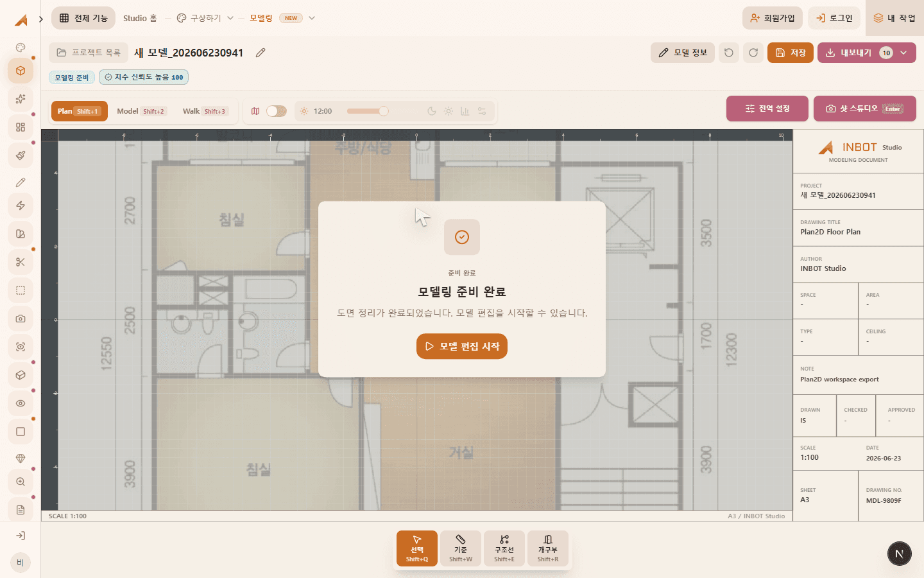Open the document icon in sidebar
Screen dimensions: 924x578
click(21, 510)
